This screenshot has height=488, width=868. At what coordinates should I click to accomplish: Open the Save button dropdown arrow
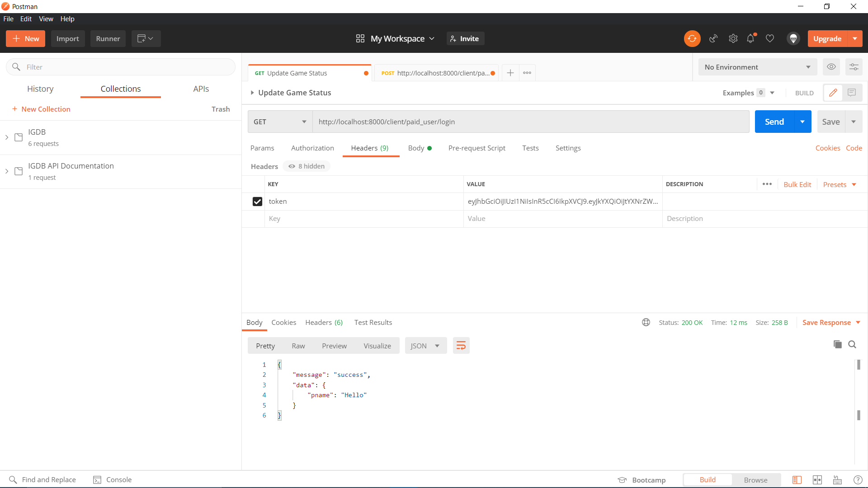[x=854, y=122]
